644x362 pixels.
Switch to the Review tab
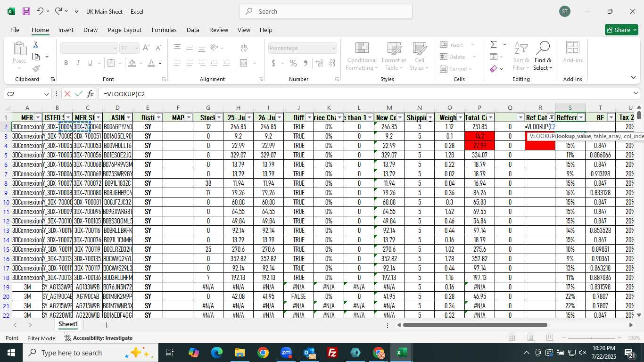tap(219, 30)
